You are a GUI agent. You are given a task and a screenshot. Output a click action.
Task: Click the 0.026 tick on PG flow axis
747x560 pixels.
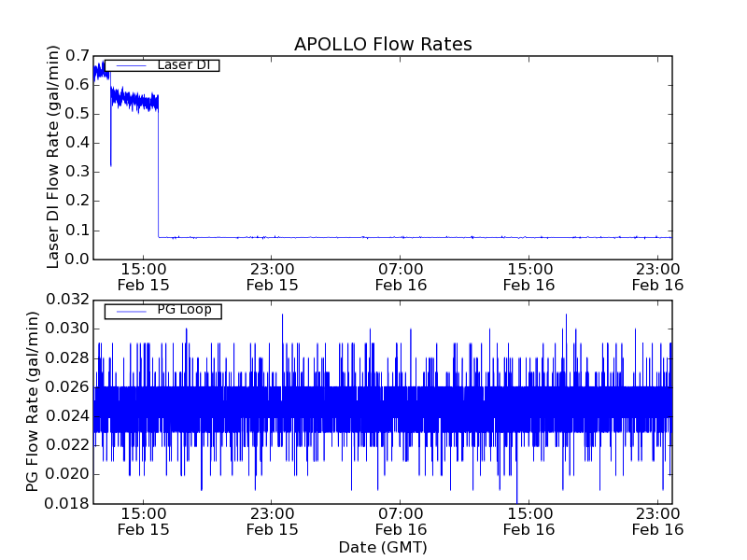[x=67, y=386]
